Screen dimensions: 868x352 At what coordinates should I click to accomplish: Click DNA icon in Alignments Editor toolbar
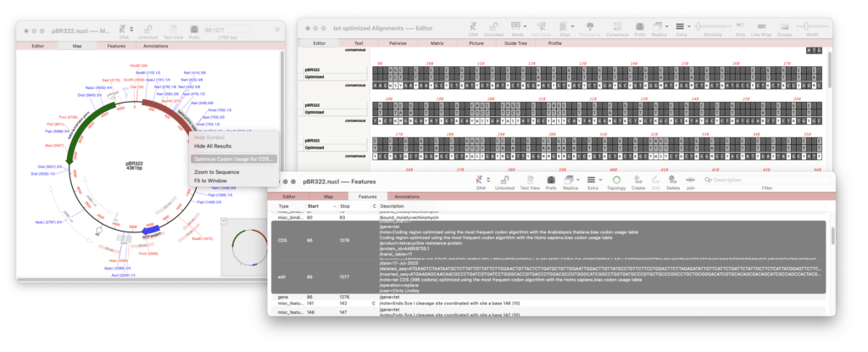(x=472, y=25)
